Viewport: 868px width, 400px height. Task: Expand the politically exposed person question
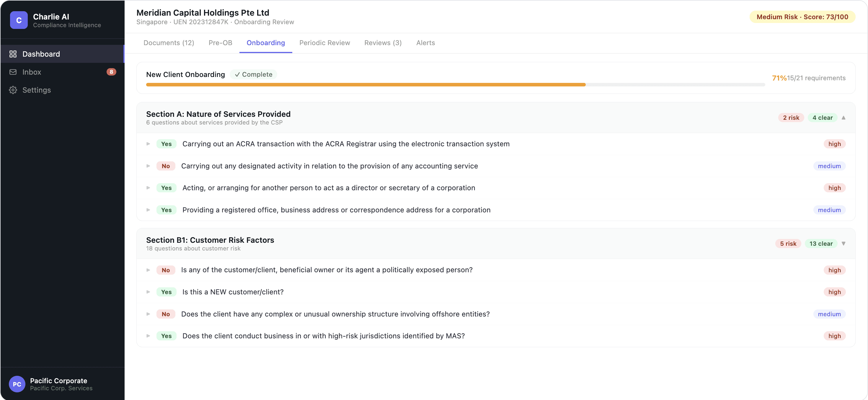[148, 270]
